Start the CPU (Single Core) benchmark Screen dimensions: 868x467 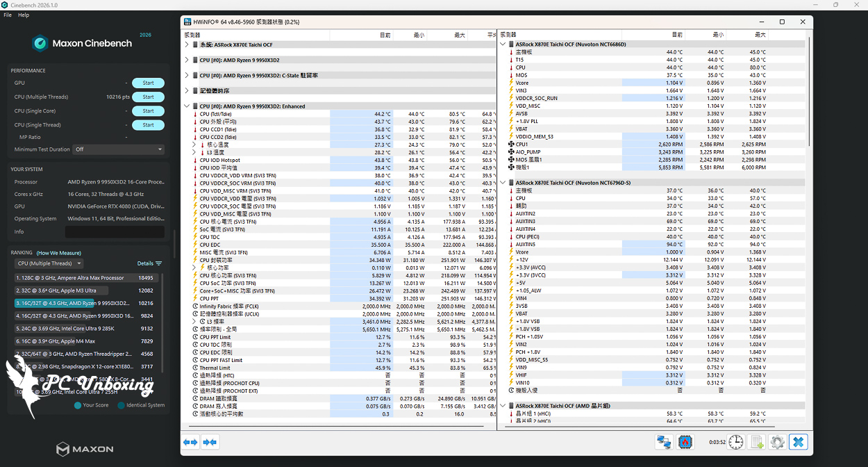(148, 110)
